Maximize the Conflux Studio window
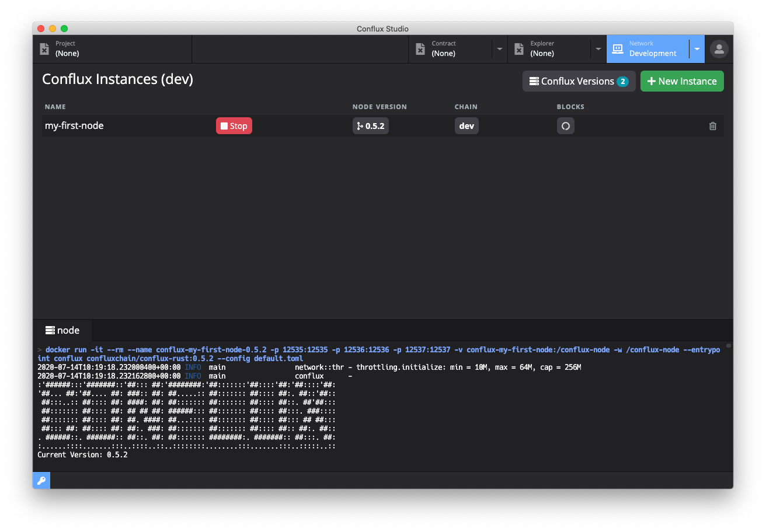This screenshot has width=766, height=532. coord(64,29)
